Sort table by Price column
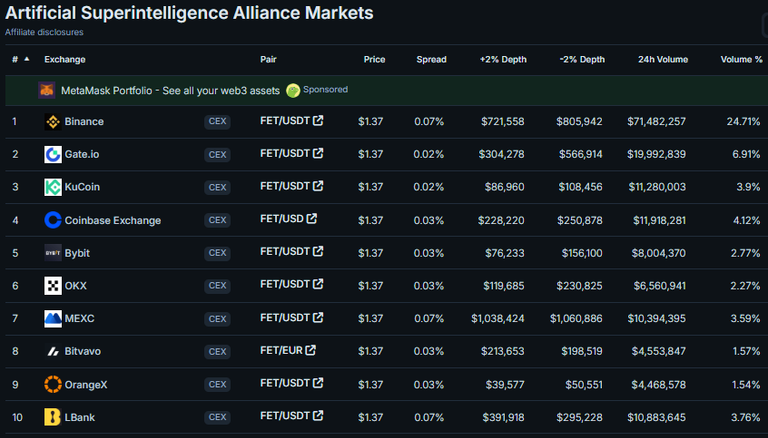Image resolution: width=768 pixels, height=438 pixels. [374, 59]
